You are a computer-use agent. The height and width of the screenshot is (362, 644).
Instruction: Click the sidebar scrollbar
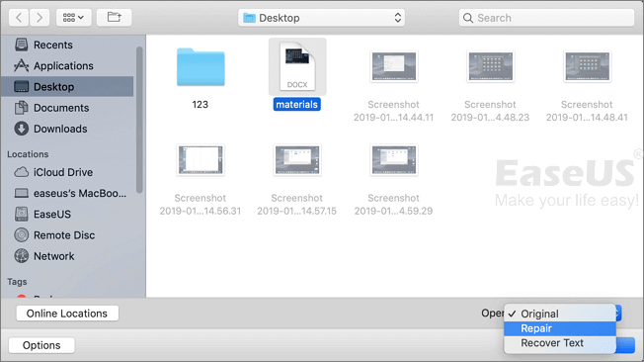(x=139, y=120)
